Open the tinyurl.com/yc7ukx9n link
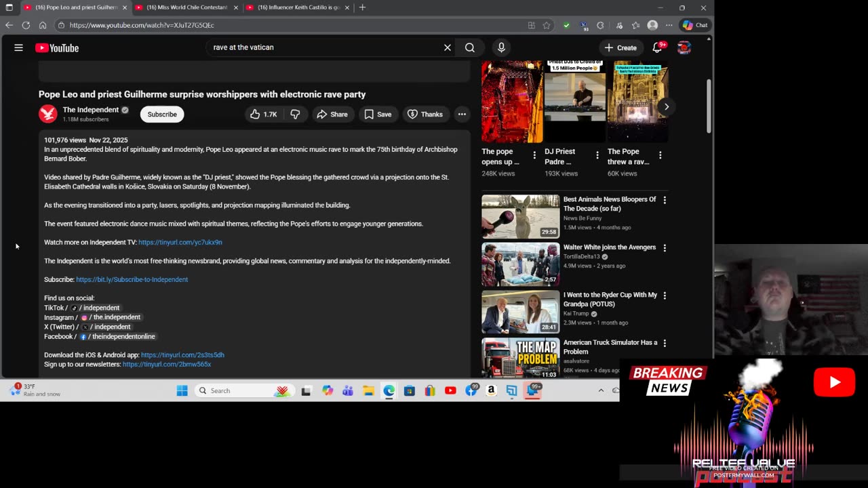The width and height of the screenshot is (868, 488). [x=180, y=242]
